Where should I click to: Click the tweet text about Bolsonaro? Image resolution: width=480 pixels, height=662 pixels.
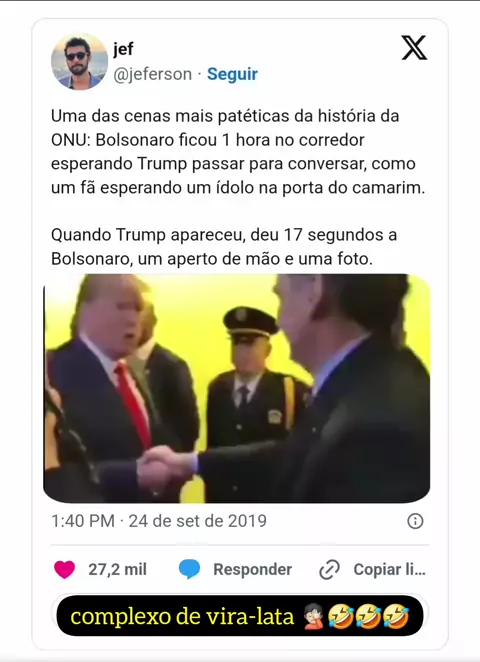pos(238,187)
